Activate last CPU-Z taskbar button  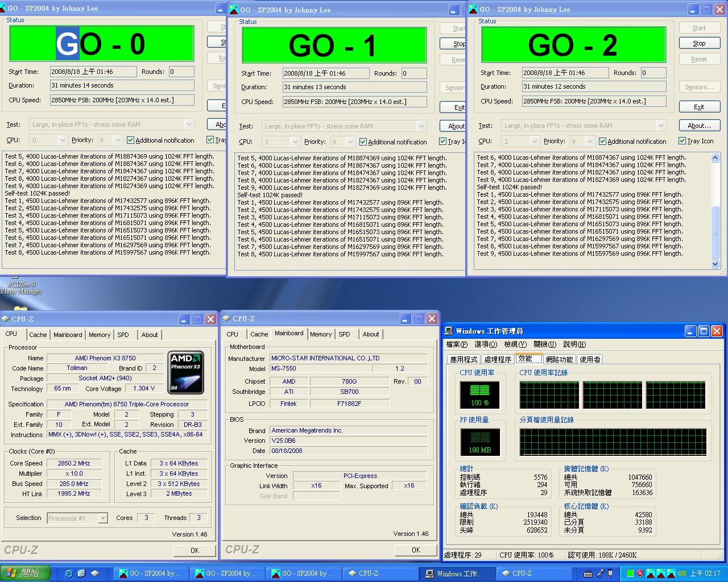pyautogui.click(x=532, y=573)
